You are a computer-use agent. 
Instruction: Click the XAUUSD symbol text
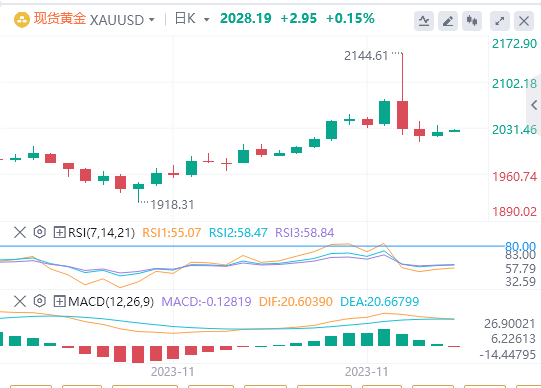click(117, 20)
